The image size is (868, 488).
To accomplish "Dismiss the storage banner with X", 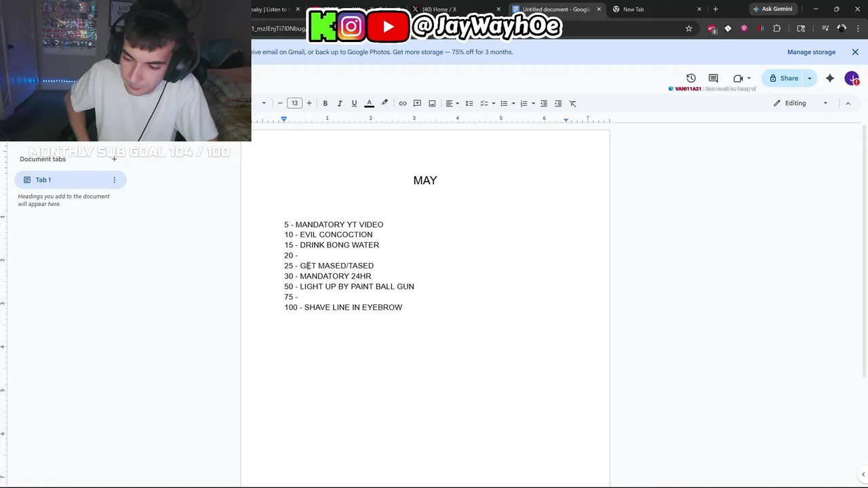I will pos(855,52).
